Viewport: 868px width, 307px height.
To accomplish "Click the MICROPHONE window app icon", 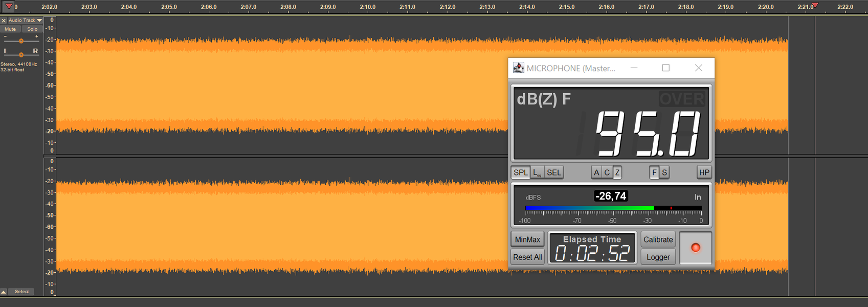I will pos(519,68).
